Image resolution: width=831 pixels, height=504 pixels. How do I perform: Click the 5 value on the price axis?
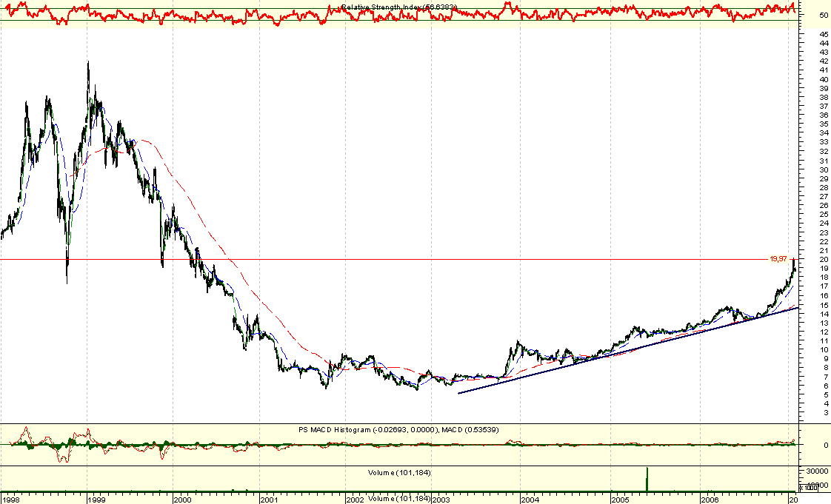tap(827, 395)
